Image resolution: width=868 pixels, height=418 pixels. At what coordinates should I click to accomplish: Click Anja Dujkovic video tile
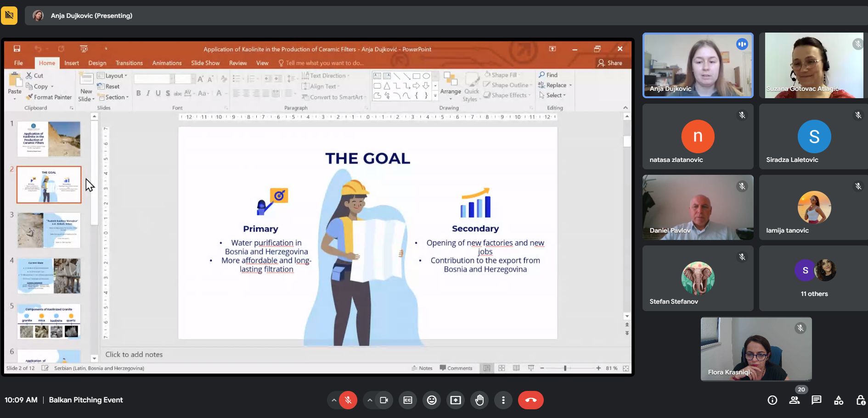coord(698,65)
